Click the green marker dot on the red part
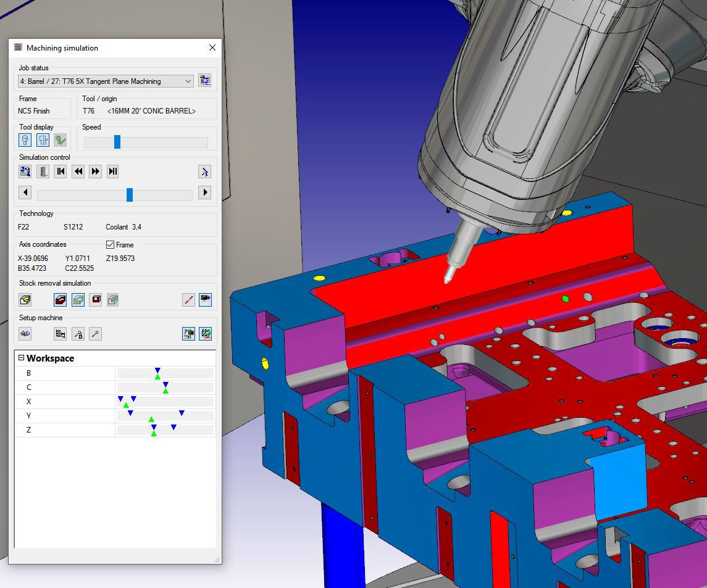 (x=566, y=298)
